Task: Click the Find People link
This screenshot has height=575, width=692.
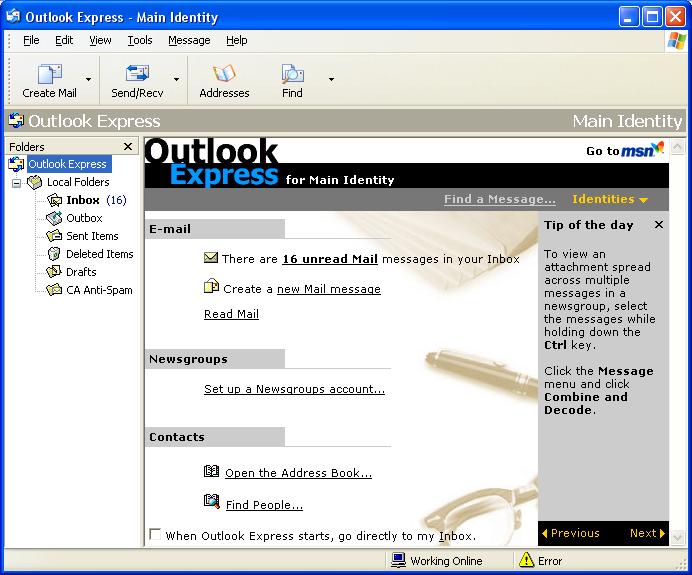Action: point(264,505)
